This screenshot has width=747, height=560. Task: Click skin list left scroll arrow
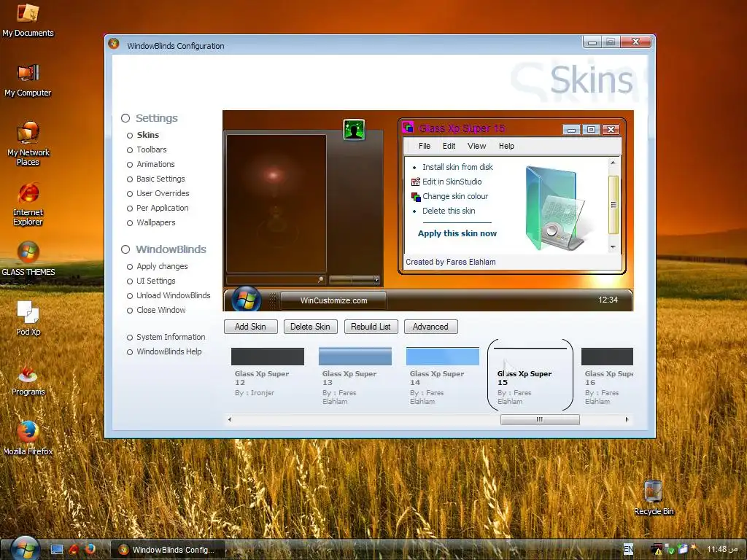click(230, 419)
